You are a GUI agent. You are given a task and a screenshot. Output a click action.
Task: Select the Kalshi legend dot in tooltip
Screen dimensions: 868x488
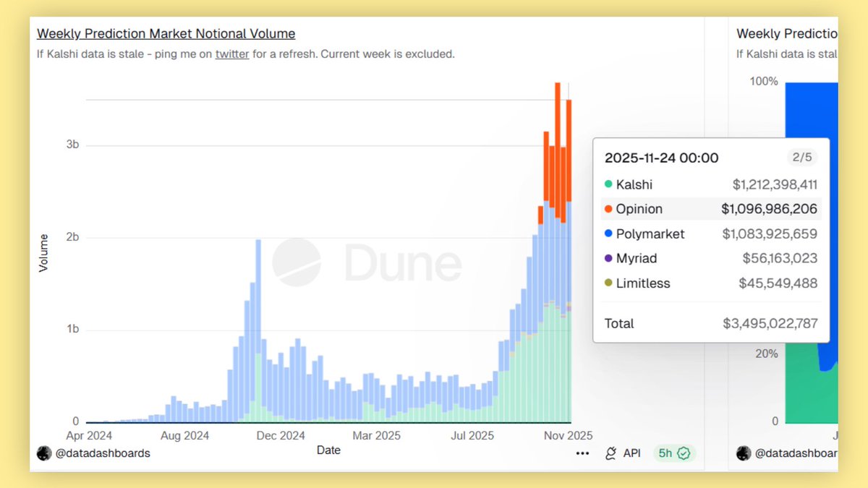click(x=609, y=185)
